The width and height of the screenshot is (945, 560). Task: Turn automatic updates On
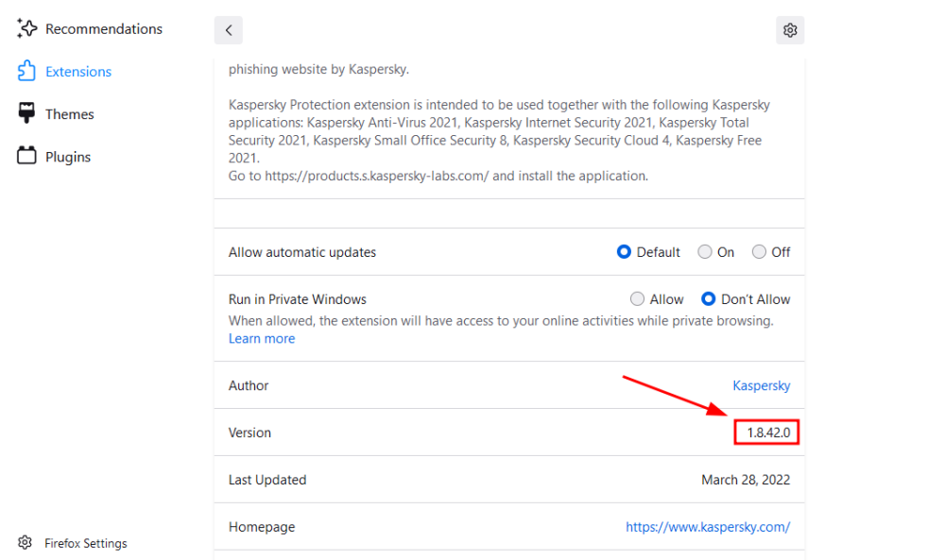pyautogui.click(x=705, y=252)
